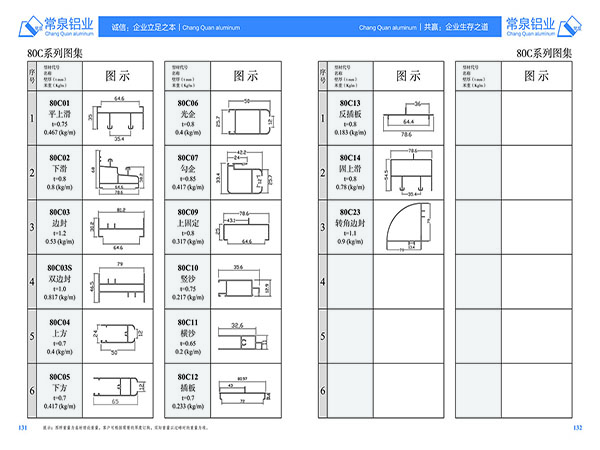Click the 80C04 profile diagram
Screen dimensions: 600x450
coord(117,338)
